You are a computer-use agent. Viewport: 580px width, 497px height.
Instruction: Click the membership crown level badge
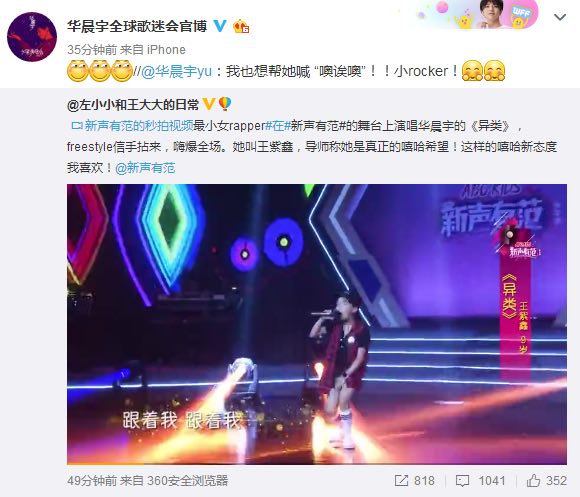click(241, 26)
